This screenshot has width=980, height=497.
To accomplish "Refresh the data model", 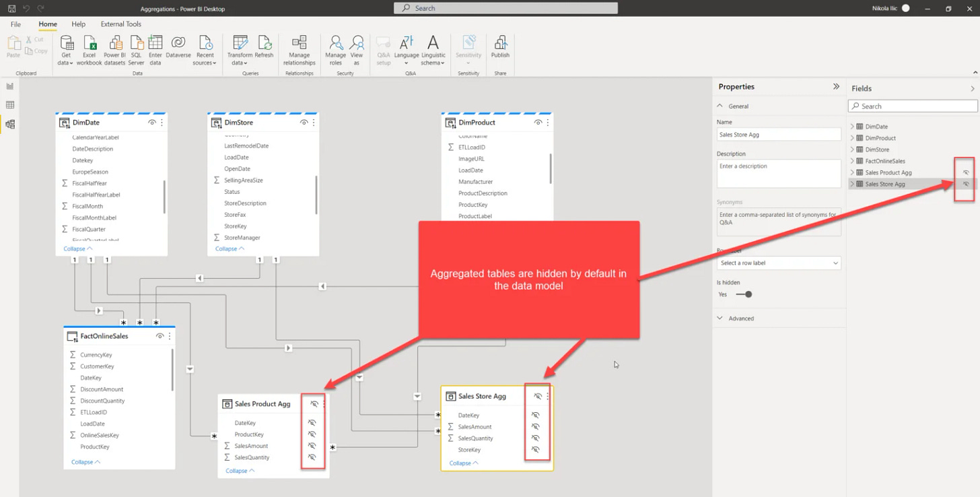I will tap(264, 46).
